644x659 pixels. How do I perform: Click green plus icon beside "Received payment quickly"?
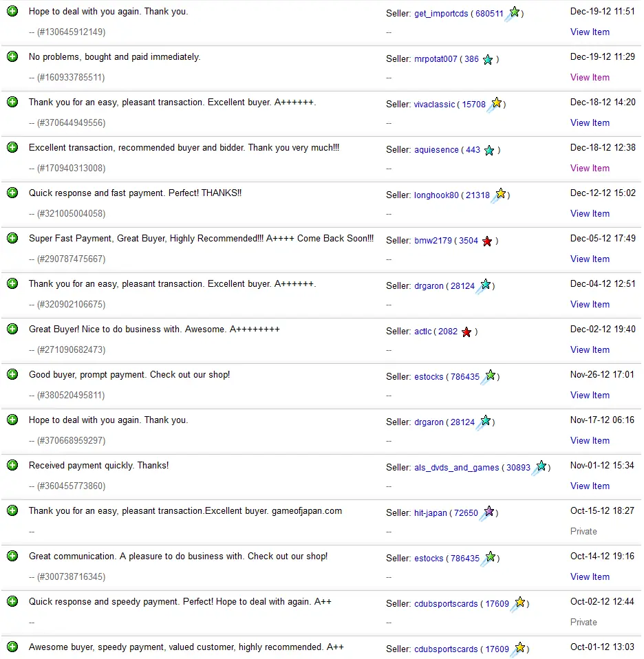pyautogui.click(x=12, y=465)
